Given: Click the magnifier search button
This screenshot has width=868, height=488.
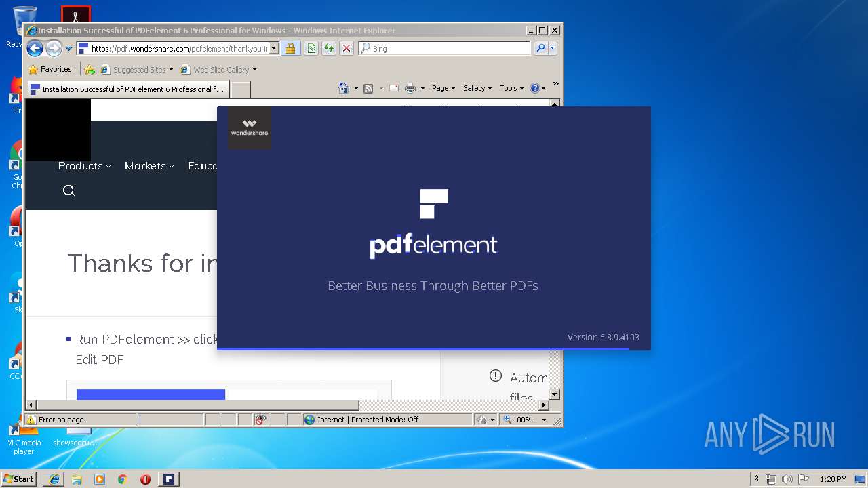Looking at the screenshot, I should coord(540,48).
